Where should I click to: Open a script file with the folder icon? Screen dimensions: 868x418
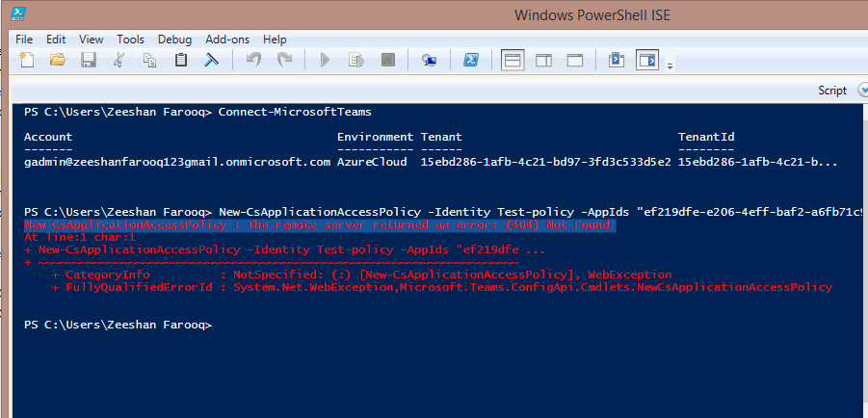(58, 60)
